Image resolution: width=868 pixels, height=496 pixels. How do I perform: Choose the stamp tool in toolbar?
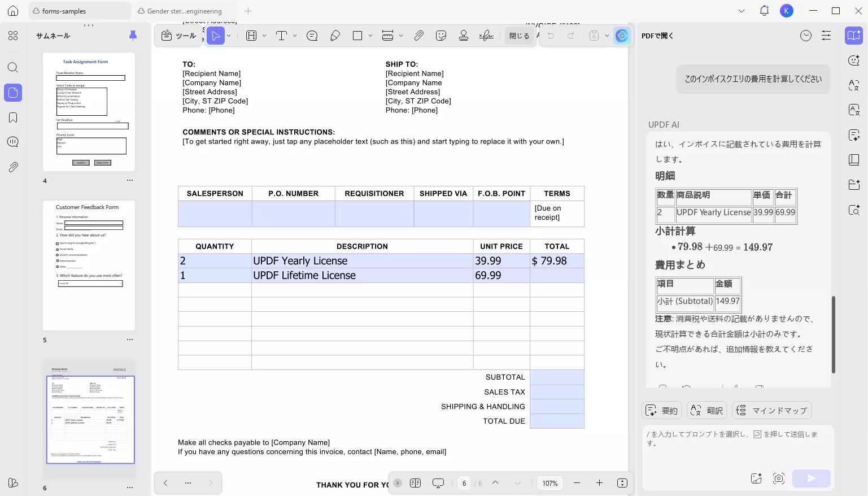tap(464, 36)
